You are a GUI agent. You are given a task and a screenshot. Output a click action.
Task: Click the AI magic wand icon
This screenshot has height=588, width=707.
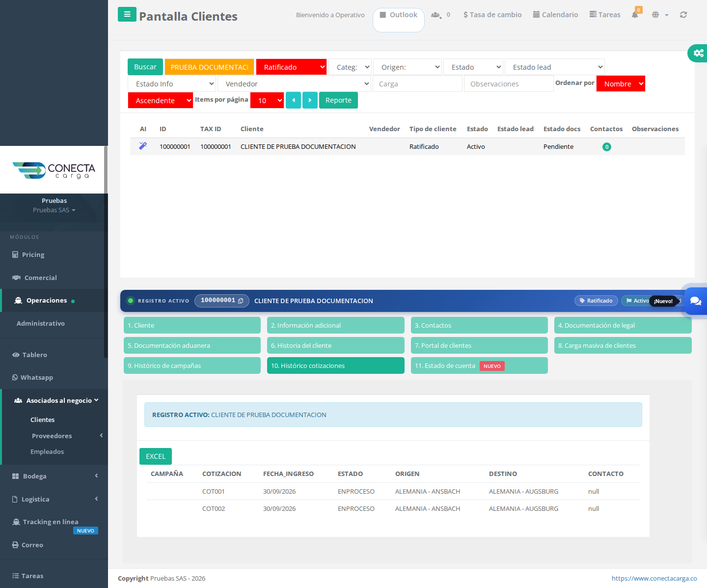(x=143, y=146)
